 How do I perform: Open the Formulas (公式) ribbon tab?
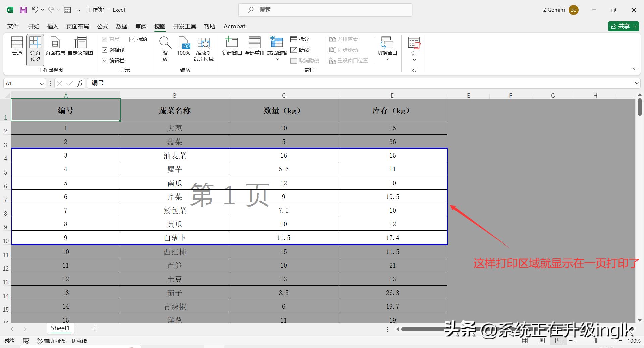tap(103, 26)
